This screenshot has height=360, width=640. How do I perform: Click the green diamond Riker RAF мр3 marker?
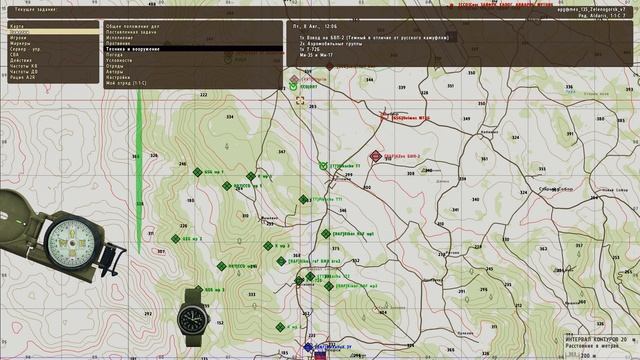point(329,287)
